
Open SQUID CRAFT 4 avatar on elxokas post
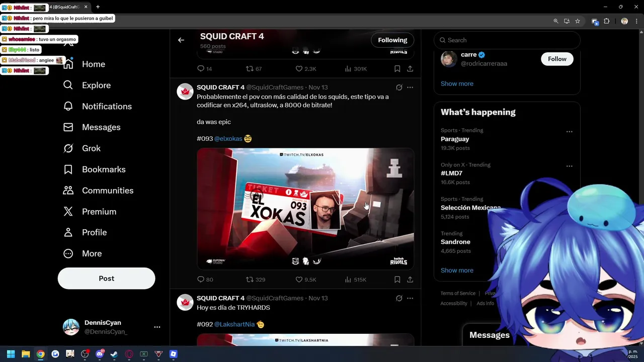pyautogui.click(x=185, y=92)
